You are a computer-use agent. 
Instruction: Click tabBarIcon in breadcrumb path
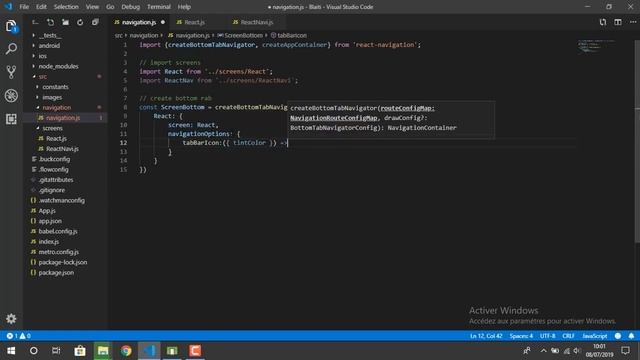(289, 36)
